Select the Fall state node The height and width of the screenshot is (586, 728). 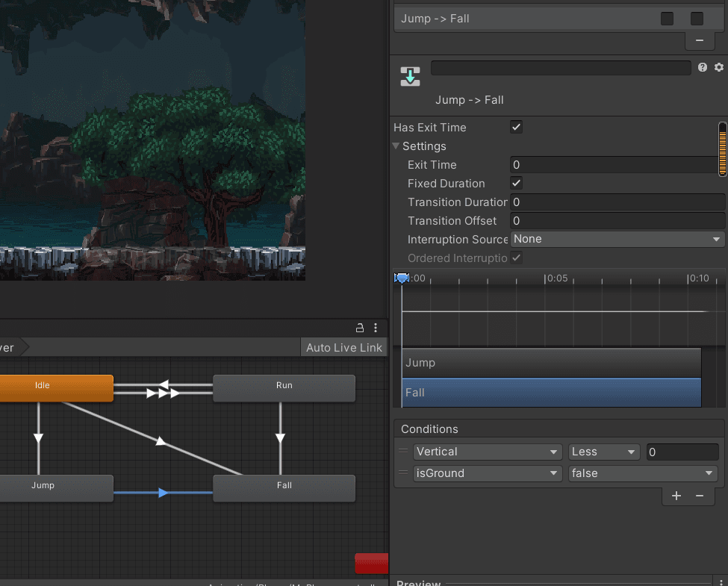coord(284,488)
